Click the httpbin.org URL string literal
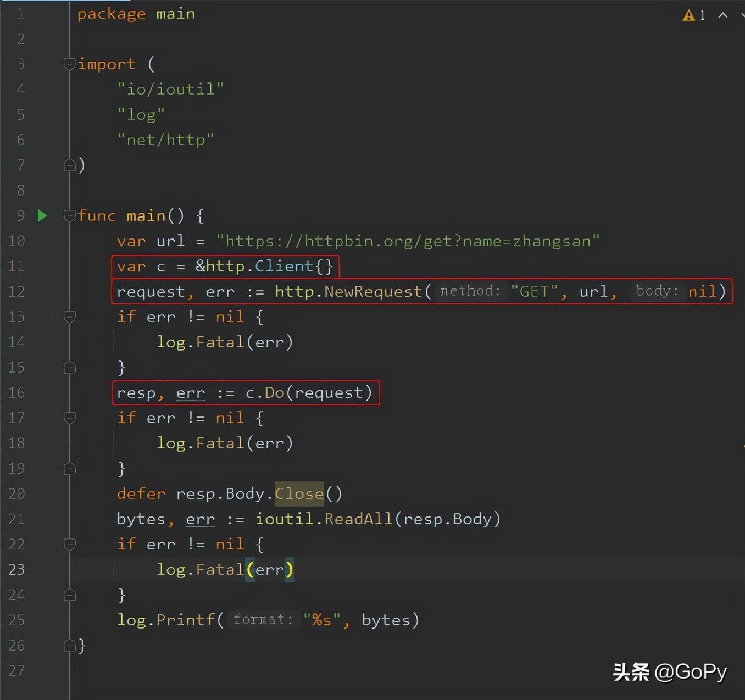Image resolution: width=745 pixels, height=700 pixels. pos(408,241)
